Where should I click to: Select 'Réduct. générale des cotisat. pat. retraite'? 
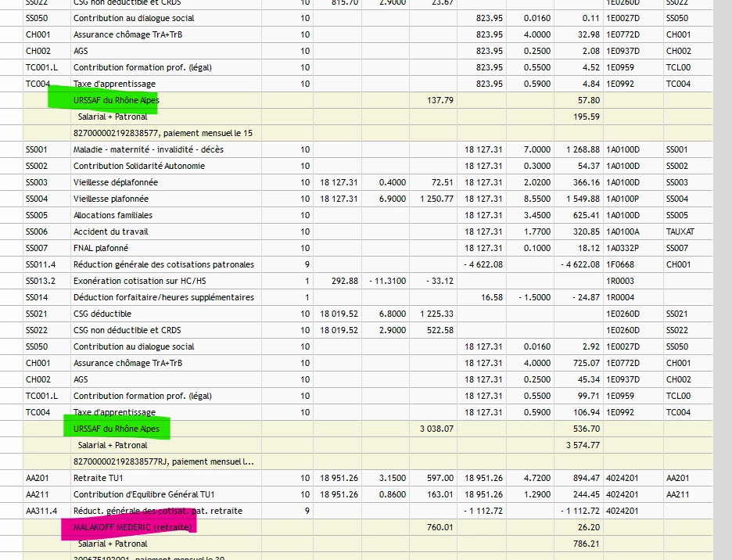click(x=158, y=511)
